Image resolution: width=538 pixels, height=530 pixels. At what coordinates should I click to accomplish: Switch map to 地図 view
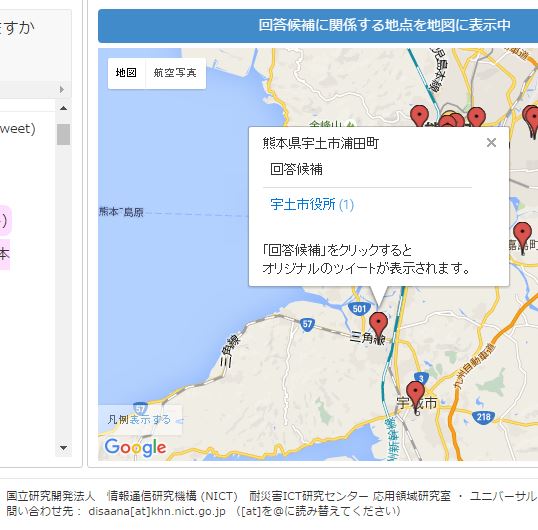coord(126,73)
